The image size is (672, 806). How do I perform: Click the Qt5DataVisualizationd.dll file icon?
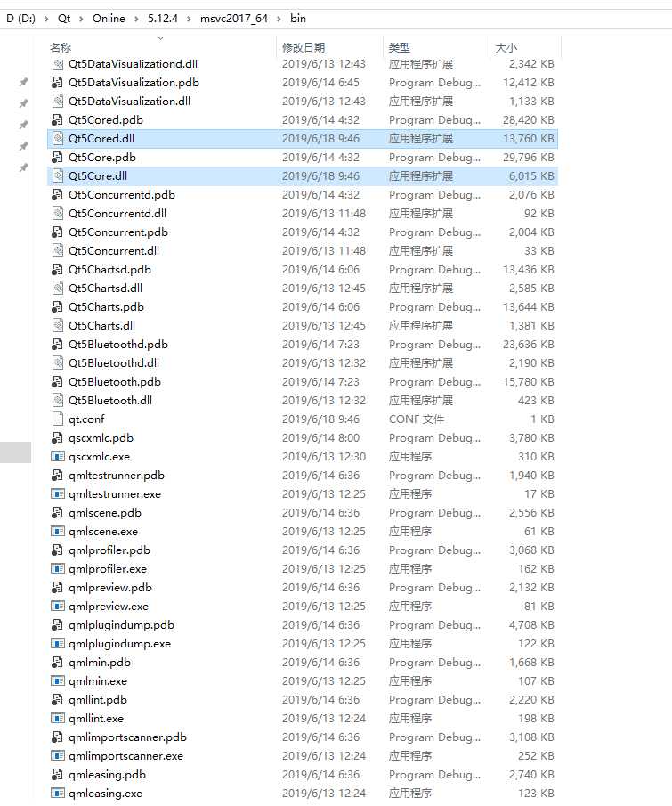click(x=58, y=64)
